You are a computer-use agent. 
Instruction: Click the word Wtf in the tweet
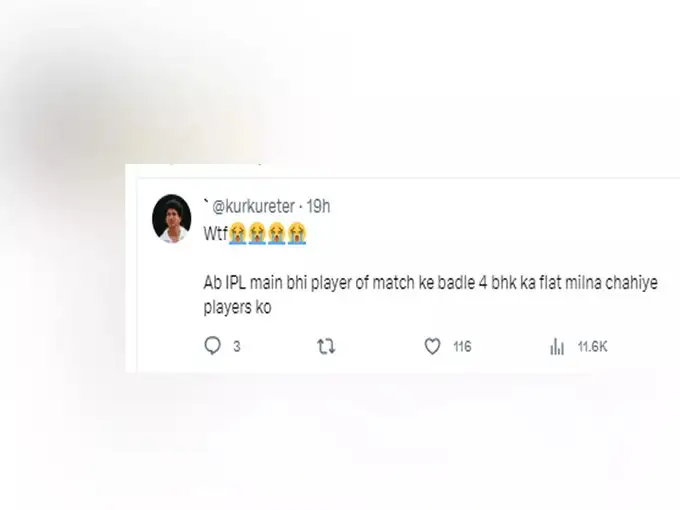point(216,234)
